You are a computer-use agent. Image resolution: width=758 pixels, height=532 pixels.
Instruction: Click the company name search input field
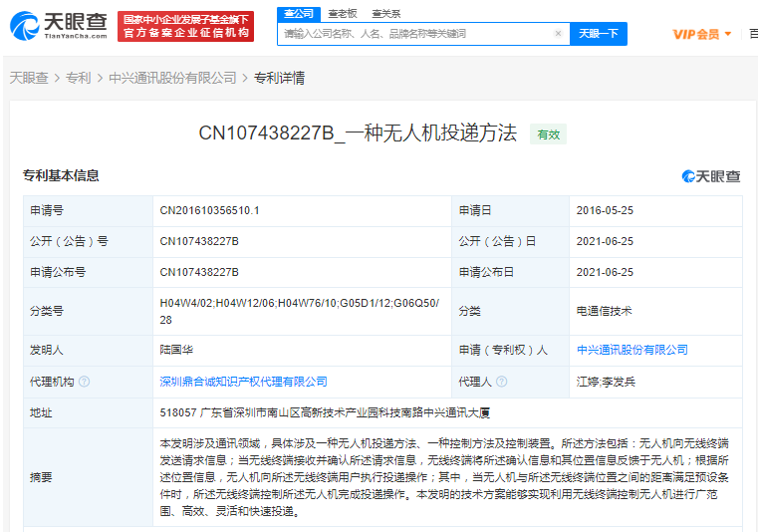pyautogui.click(x=413, y=34)
